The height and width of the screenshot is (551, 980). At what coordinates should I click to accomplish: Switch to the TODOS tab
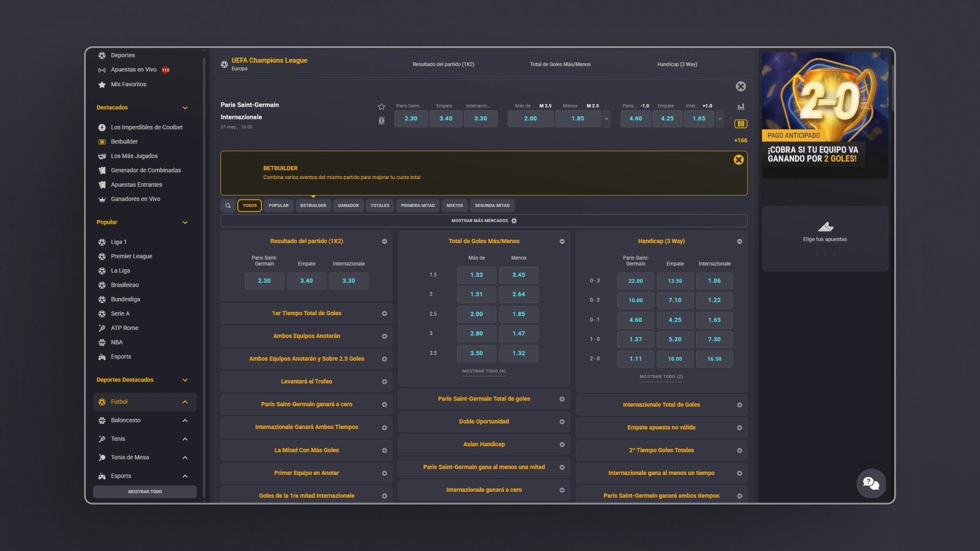pyautogui.click(x=250, y=206)
